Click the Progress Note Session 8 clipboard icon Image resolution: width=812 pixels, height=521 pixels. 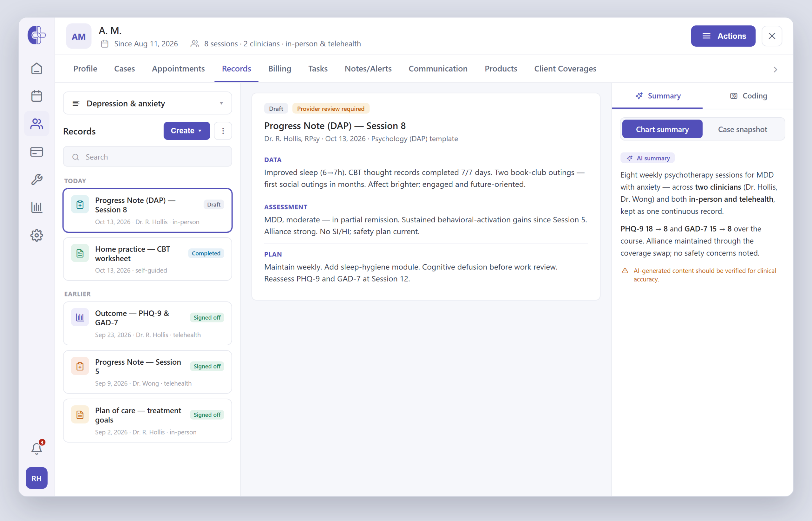(x=80, y=204)
